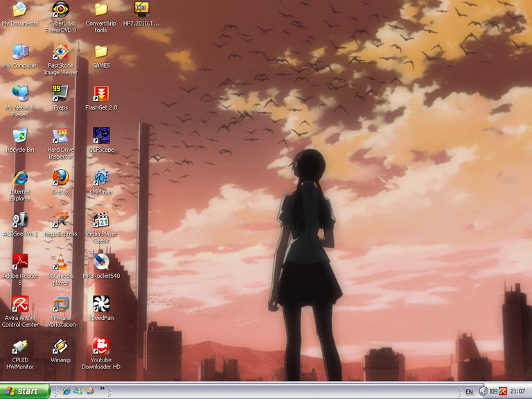This screenshot has height=399, width=532.
Task: Launch Internet Explorer from Quick Launch
Action: point(66,391)
